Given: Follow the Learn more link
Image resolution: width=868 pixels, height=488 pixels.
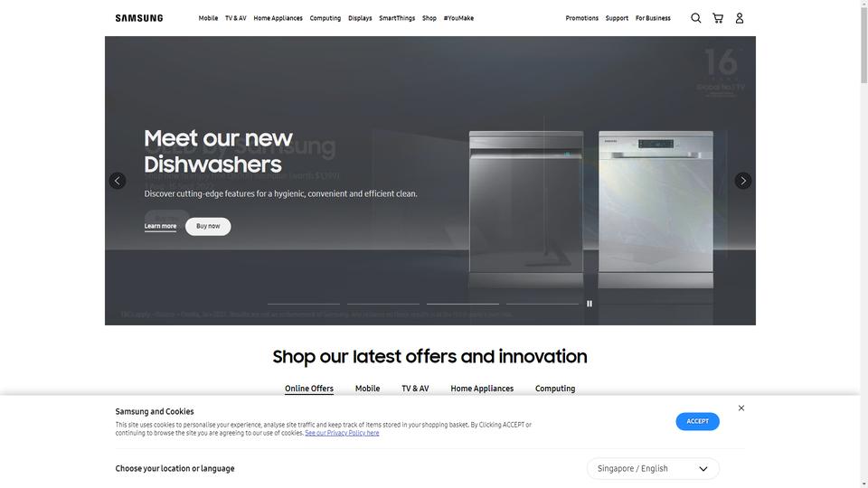Looking at the screenshot, I should 161,226.
